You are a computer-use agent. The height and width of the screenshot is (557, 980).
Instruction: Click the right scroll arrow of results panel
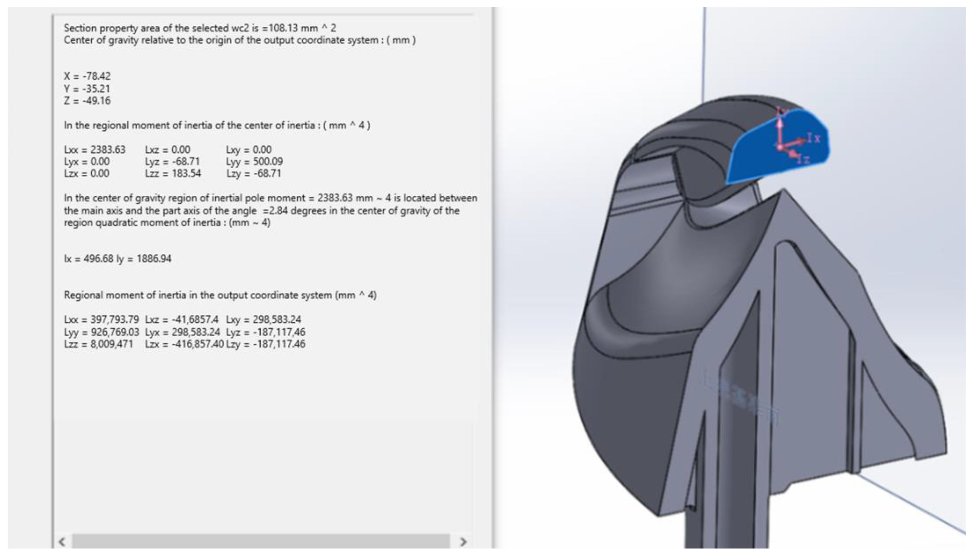463,542
